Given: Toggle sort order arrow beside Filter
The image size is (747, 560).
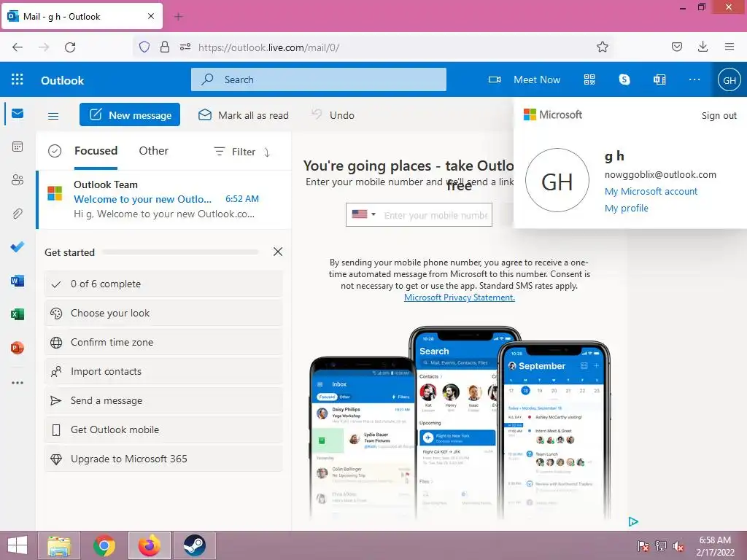Looking at the screenshot, I should [267, 152].
